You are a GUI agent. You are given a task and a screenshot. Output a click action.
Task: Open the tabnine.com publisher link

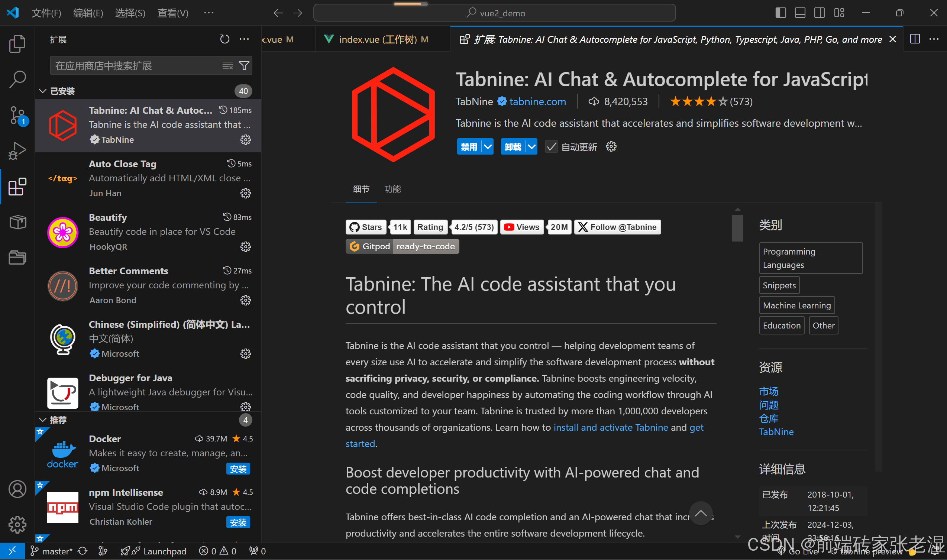537,101
